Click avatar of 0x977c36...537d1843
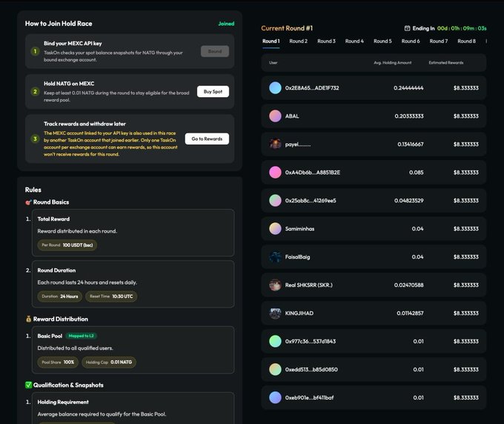Image resolution: width=504 pixels, height=424 pixels. click(275, 341)
